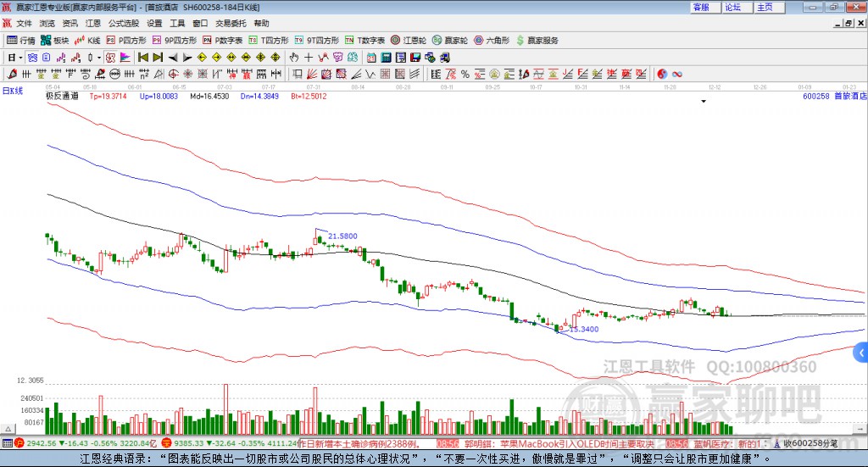This screenshot has height=467, width=868.
Task: Open the 公式选股 menu
Action: (x=123, y=24)
